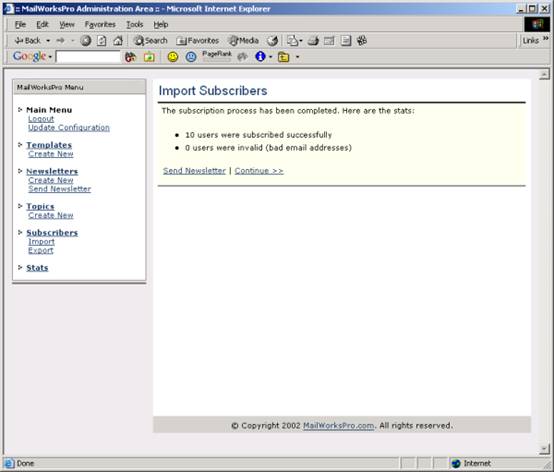Click the Google highlight icon beside PageRank
The image size is (554, 472).
[x=242, y=57]
